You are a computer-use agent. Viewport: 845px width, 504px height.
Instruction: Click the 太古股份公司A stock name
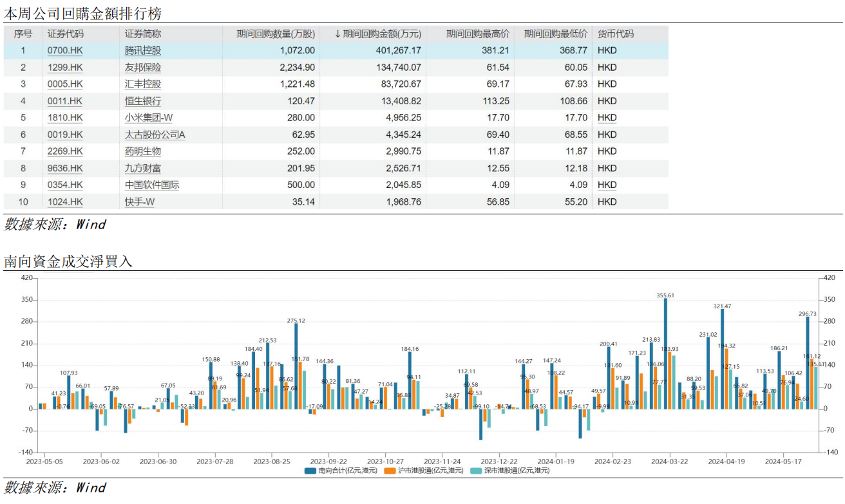[x=155, y=134]
